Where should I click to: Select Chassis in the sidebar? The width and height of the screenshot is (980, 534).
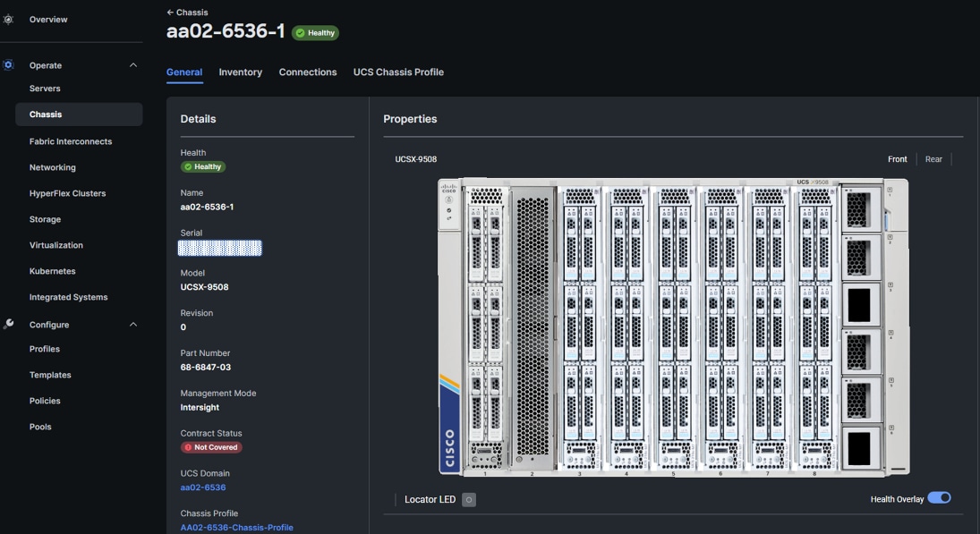pyautogui.click(x=79, y=114)
